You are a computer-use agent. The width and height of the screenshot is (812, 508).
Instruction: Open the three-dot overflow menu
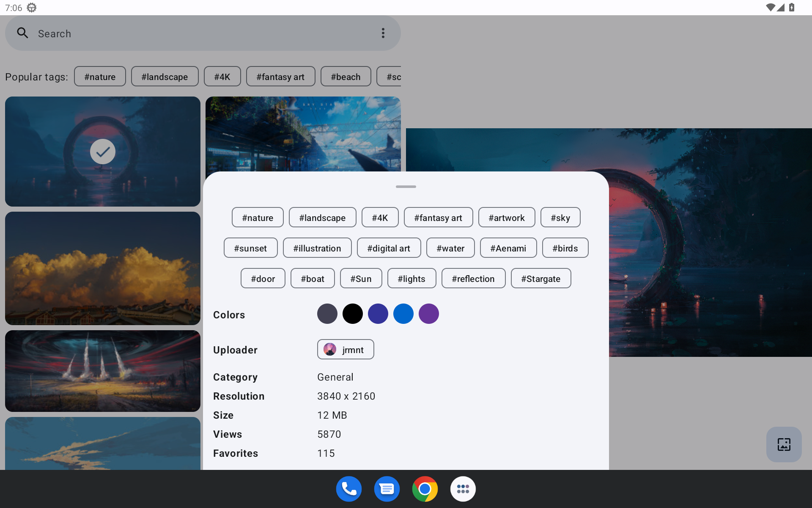[x=383, y=33]
